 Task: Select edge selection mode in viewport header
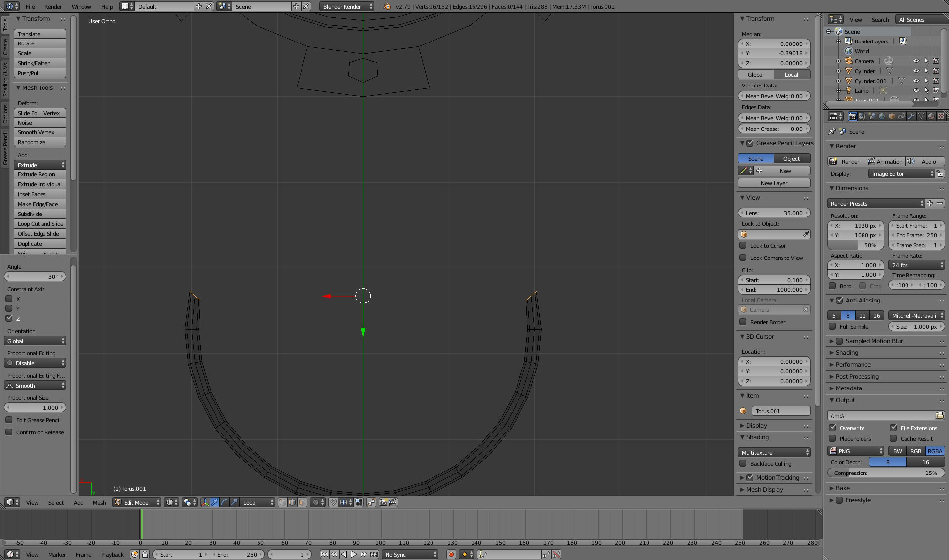click(x=292, y=502)
